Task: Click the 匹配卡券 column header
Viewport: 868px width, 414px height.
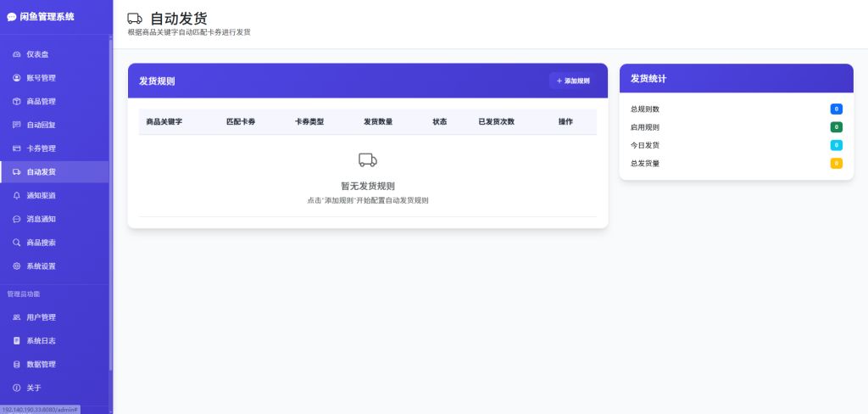Action: coord(241,122)
